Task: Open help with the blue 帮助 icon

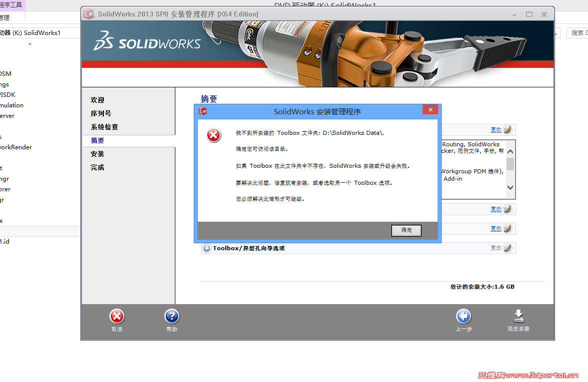Action: tap(172, 317)
